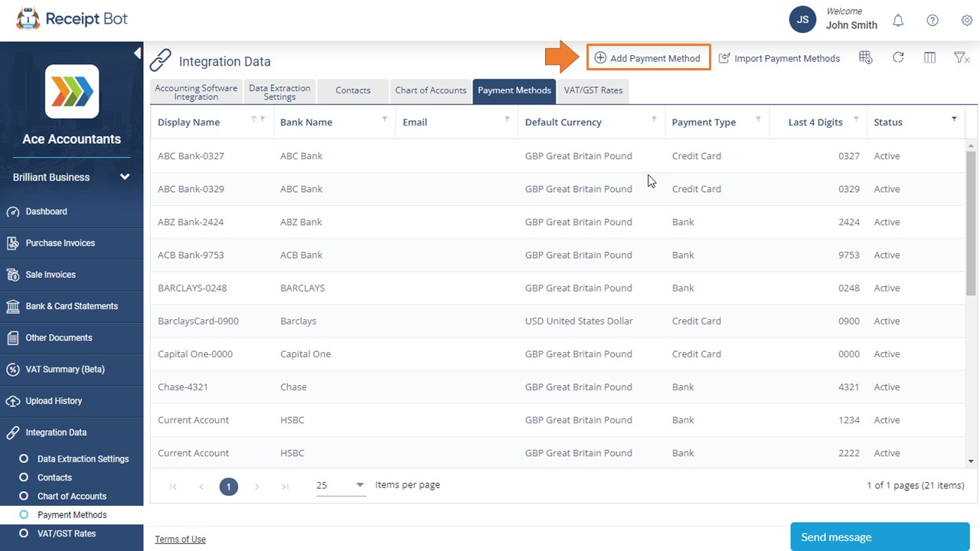Open the items per page dropdown
Screen dimensions: 980x551
[x=341, y=485]
